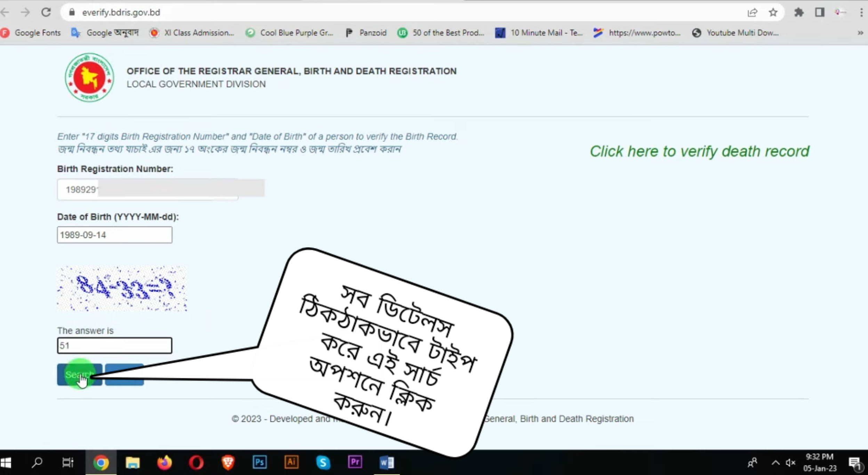Bookmark this page with the star icon
The image size is (868, 475).
[773, 12]
